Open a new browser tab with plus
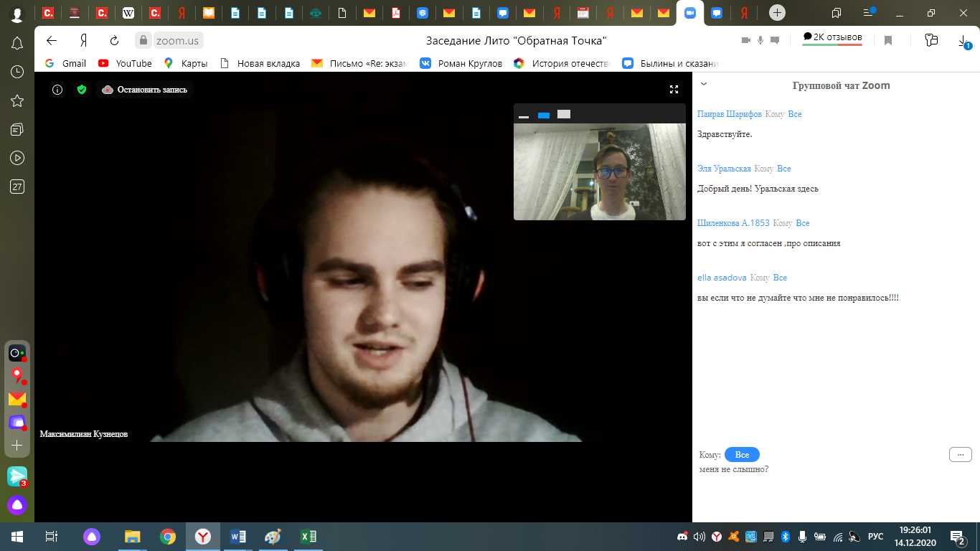Image resolution: width=980 pixels, height=551 pixels. [x=777, y=13]
